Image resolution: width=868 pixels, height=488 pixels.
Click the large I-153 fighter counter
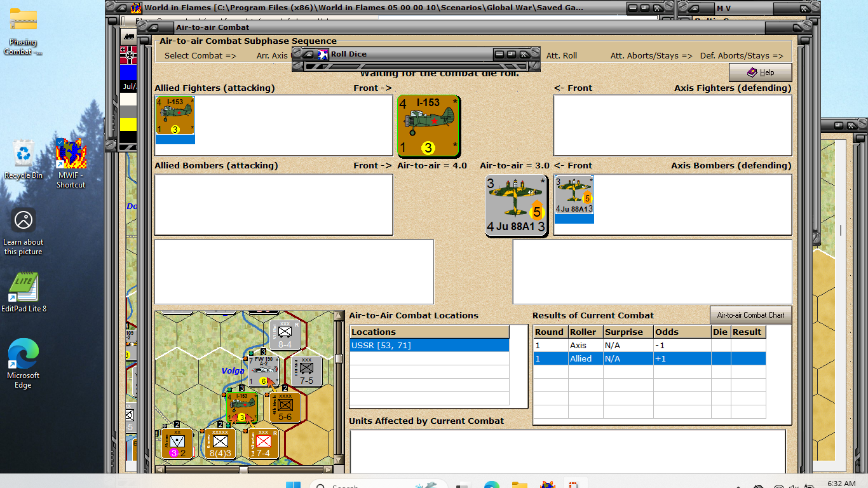(428, 126)
